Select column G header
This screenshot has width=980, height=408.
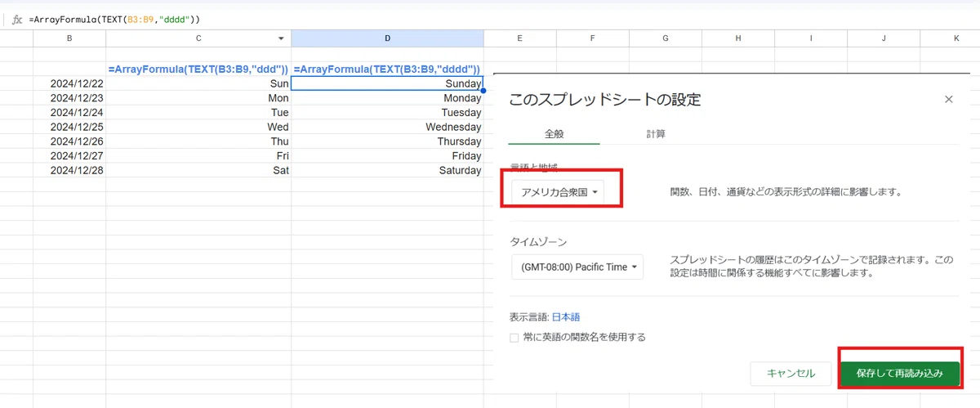(665, 38)
